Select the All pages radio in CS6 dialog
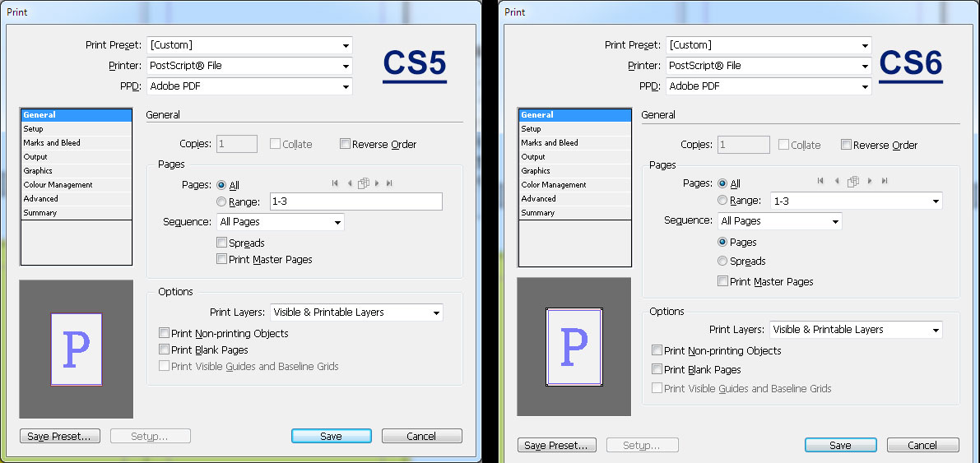 point(722,183)
